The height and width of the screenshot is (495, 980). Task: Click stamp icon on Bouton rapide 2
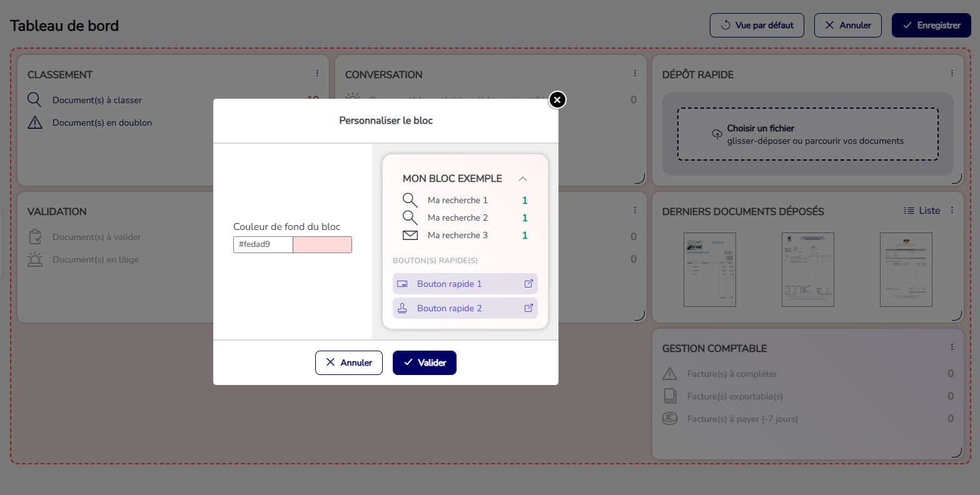pyautogui.click(x=402, y=308)
